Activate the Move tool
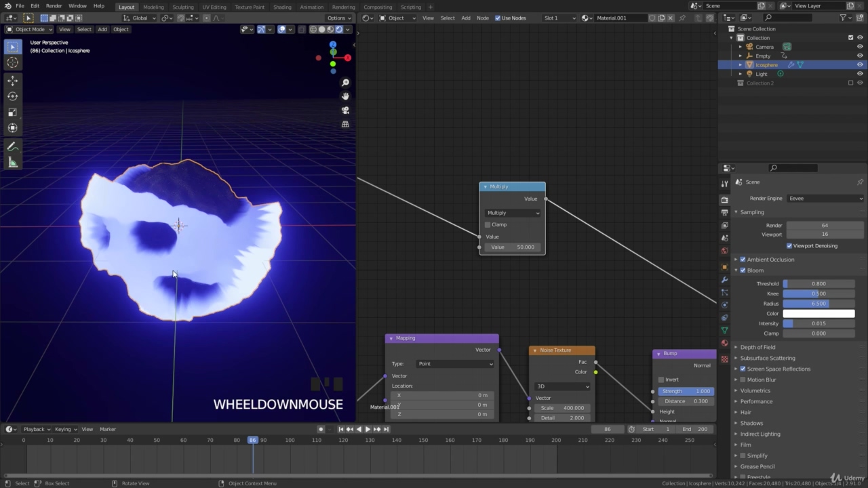The height and width of the screenshot is (488, 868). (12, 81)
